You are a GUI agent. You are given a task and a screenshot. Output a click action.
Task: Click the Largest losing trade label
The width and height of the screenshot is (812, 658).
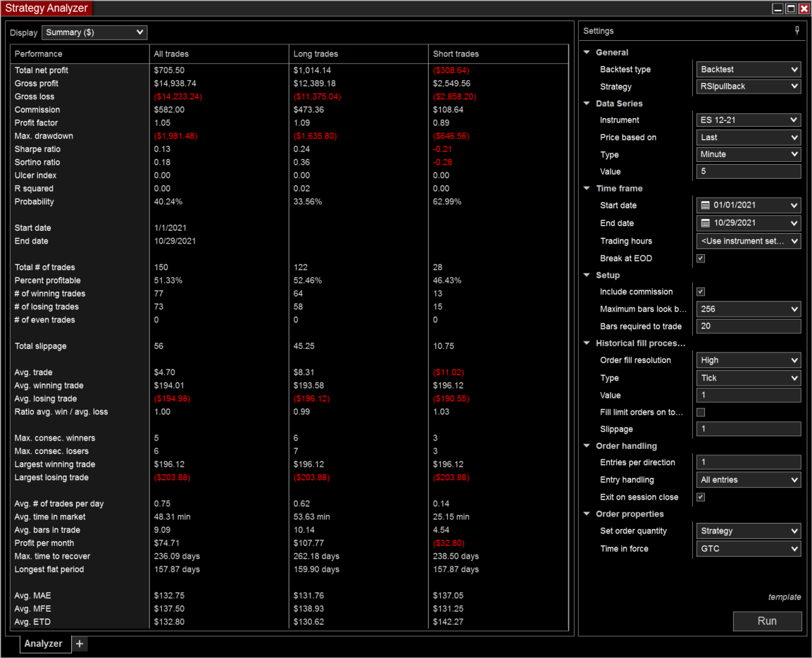(x=51, y=477)
